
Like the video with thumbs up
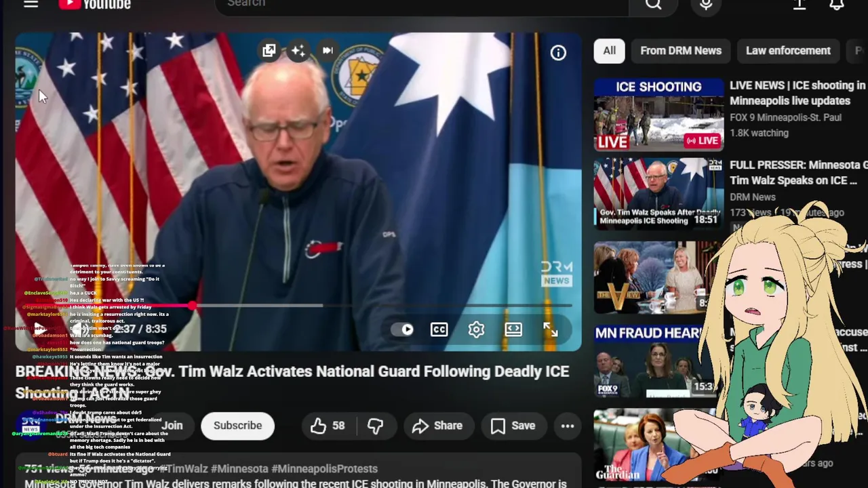(x=328, y=426)
